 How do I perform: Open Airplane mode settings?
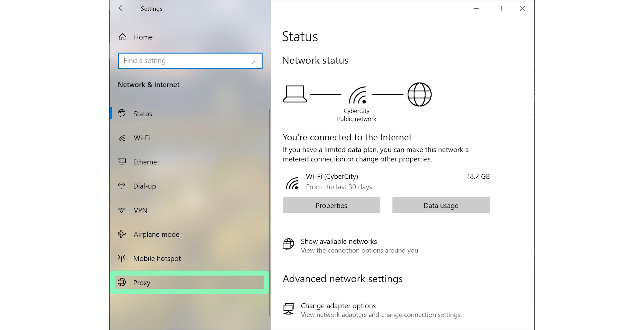[190, 234]
